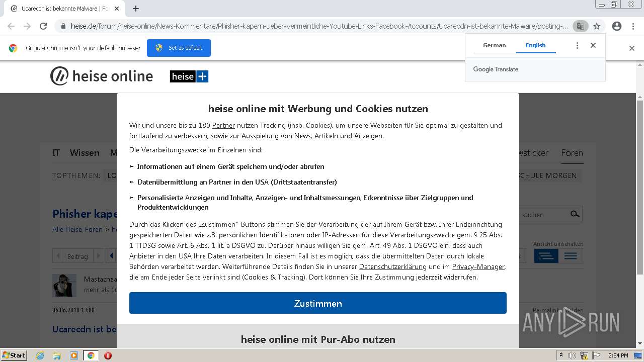
Task: Switch to flat list view icon
Action: click(x=571, y=256)
